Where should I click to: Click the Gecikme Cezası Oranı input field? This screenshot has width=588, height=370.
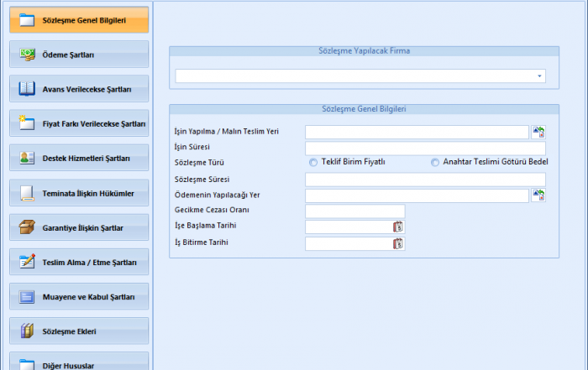354,211
